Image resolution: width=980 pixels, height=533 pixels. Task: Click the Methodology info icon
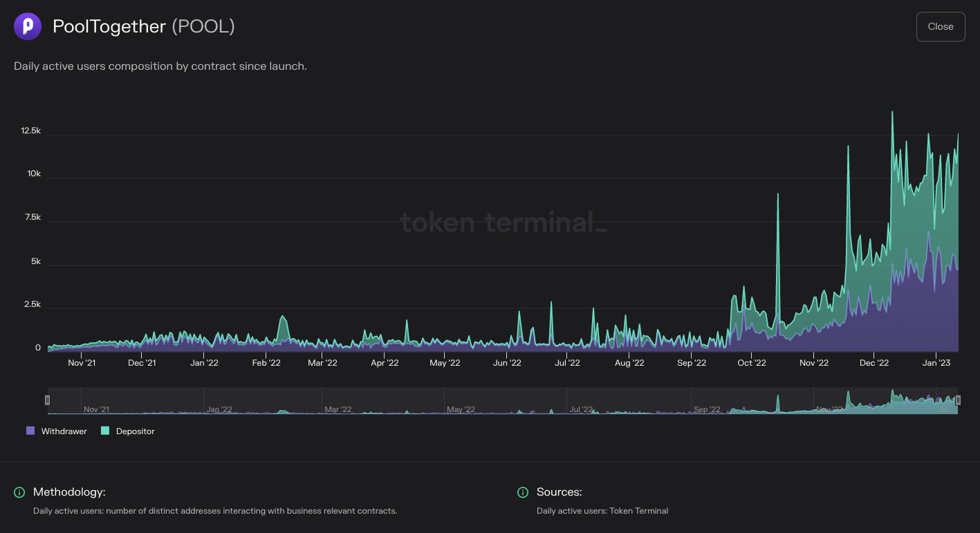(x=19, y=492)
